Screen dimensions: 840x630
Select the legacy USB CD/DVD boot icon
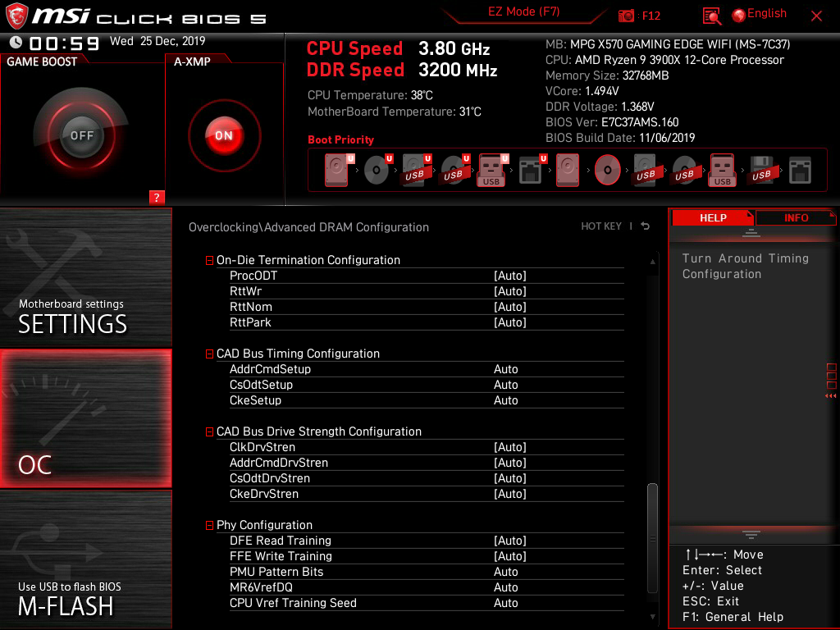click(x=685, y=170)
